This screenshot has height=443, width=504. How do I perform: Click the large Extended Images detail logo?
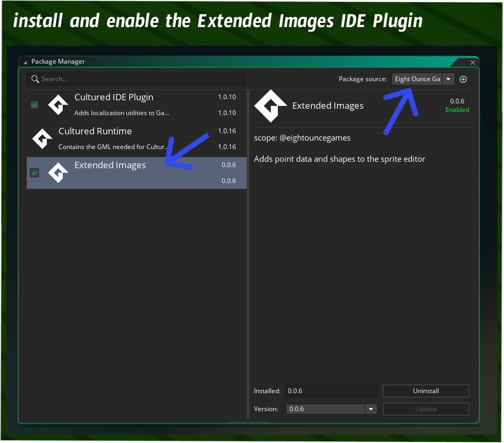[x=270, y=106]
